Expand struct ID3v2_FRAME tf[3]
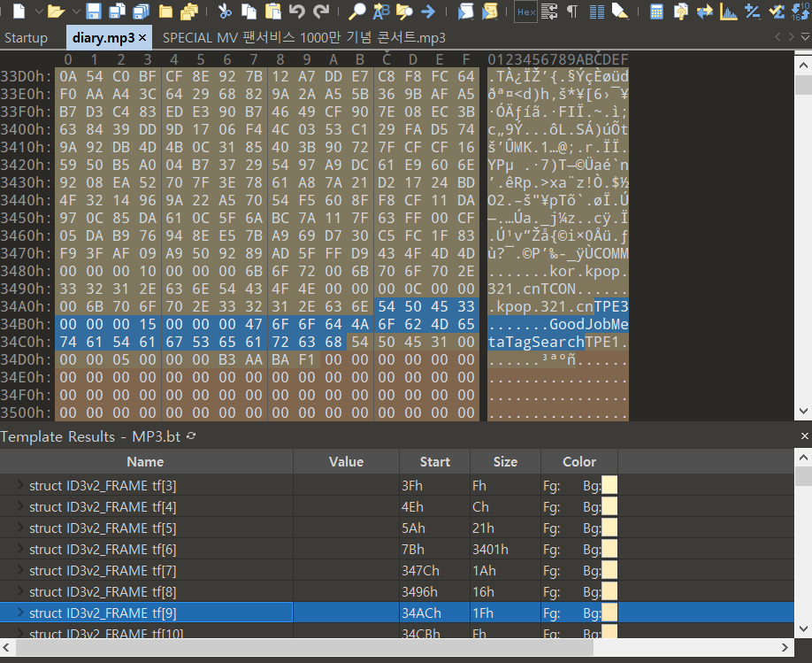This screenshot has width=812, height=663. [x=20, y=485]
